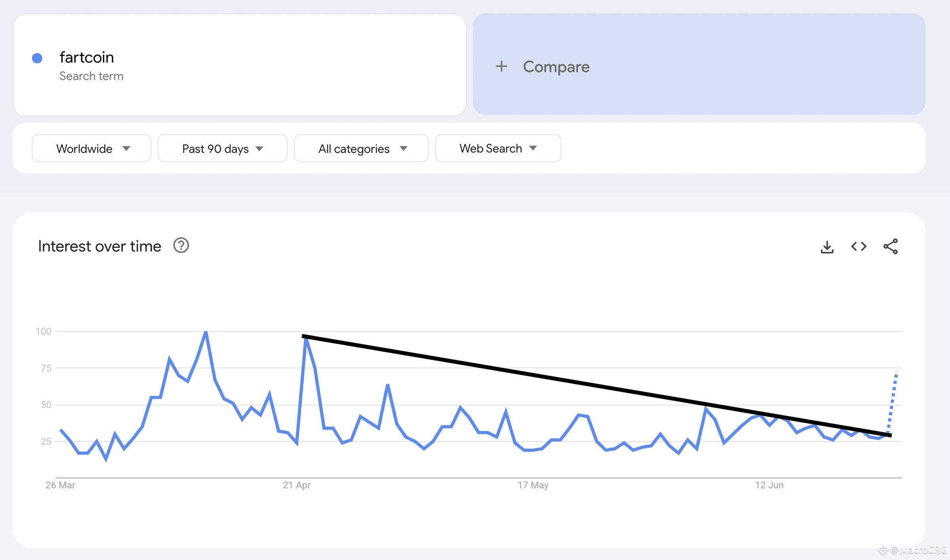The image size is (950, 560).
Task: Click the Interest over time heading
Action: click(x=99, y=246)
